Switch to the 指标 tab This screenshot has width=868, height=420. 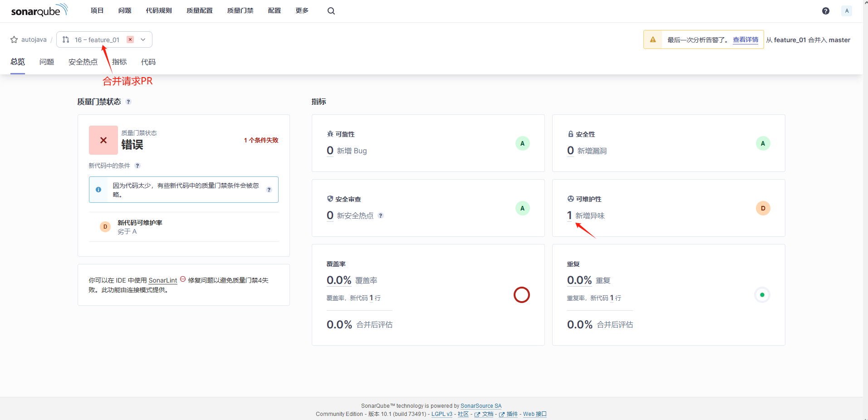coord(119,62)
